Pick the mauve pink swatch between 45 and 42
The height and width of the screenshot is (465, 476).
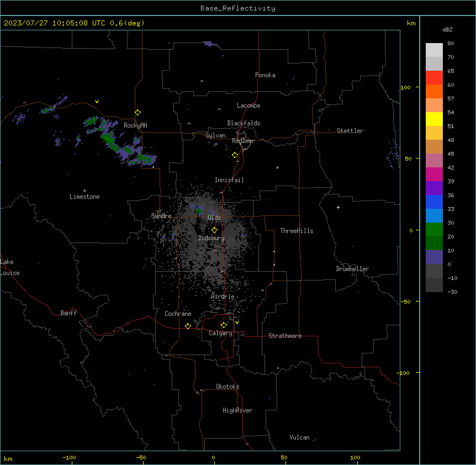[x=434, y=161]
